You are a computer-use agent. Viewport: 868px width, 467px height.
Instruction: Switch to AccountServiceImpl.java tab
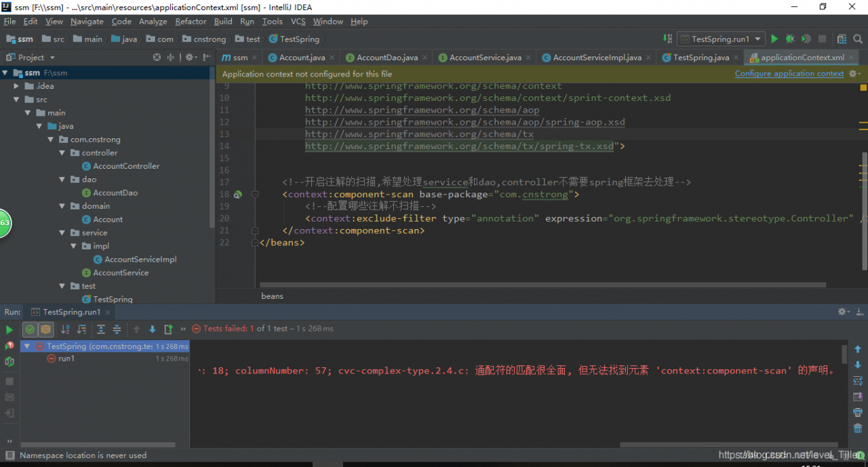[x=597, y=58]
